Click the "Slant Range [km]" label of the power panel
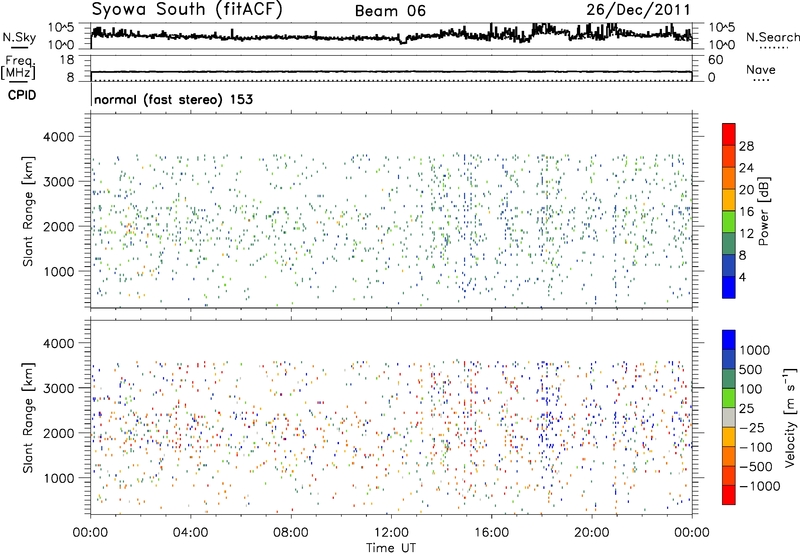 click(x=28, y=211)
